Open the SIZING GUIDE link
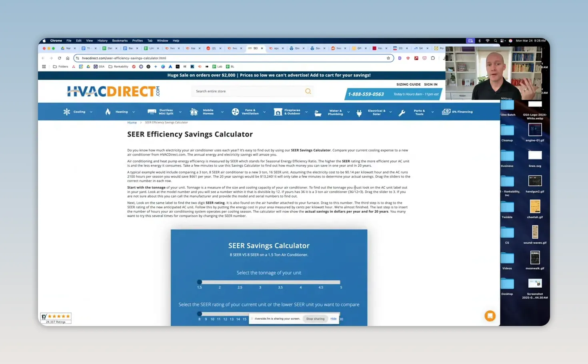This screenshot has height=364, width=588. tap(408, 84)
